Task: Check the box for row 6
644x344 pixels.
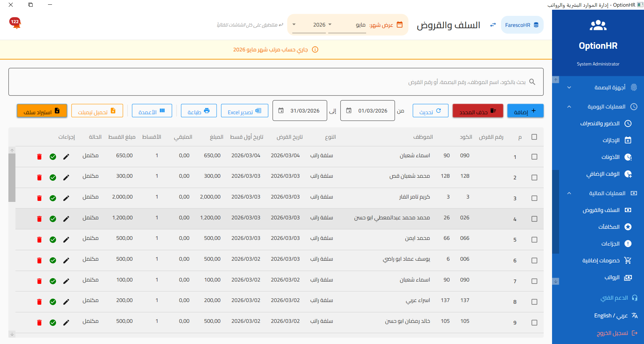Action: (x=534, y=260)
